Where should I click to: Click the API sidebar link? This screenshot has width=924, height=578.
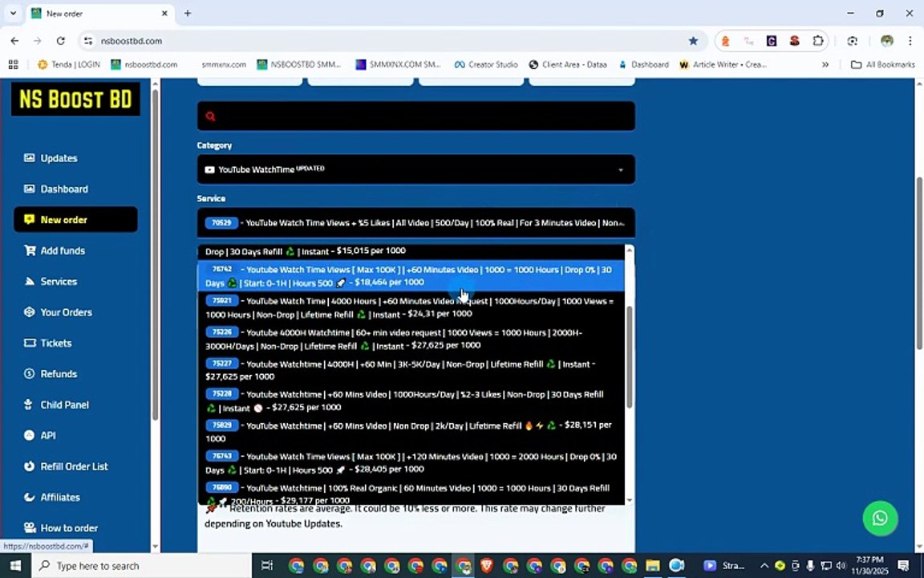pos(48,435)
